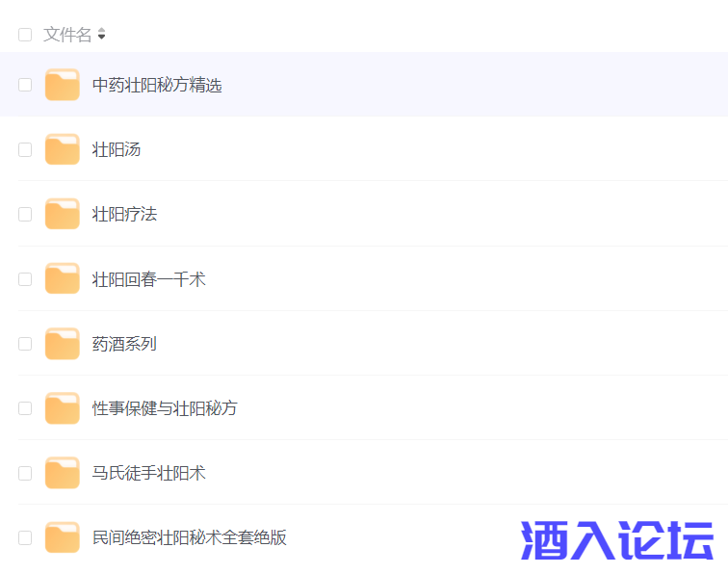Click the 文件名 column header text
The width and height of the screenshot is (728, 574).
point(67,35)
